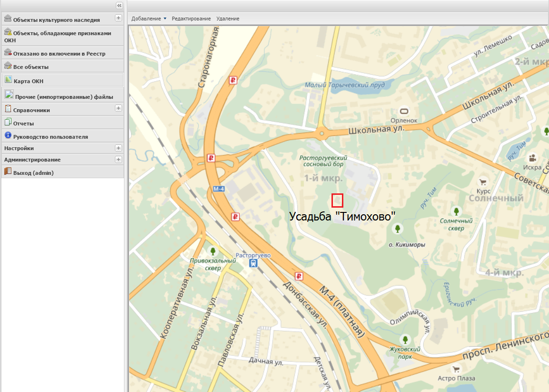Click the Справочники clipboard icon

(x=8, y=109)
